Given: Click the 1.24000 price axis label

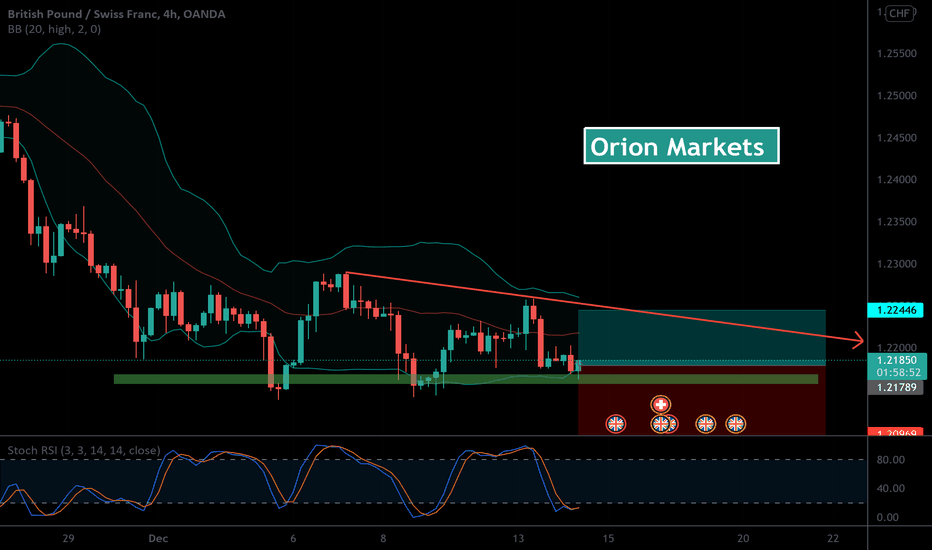Looking at the screenshot, I should pos(896,180).
